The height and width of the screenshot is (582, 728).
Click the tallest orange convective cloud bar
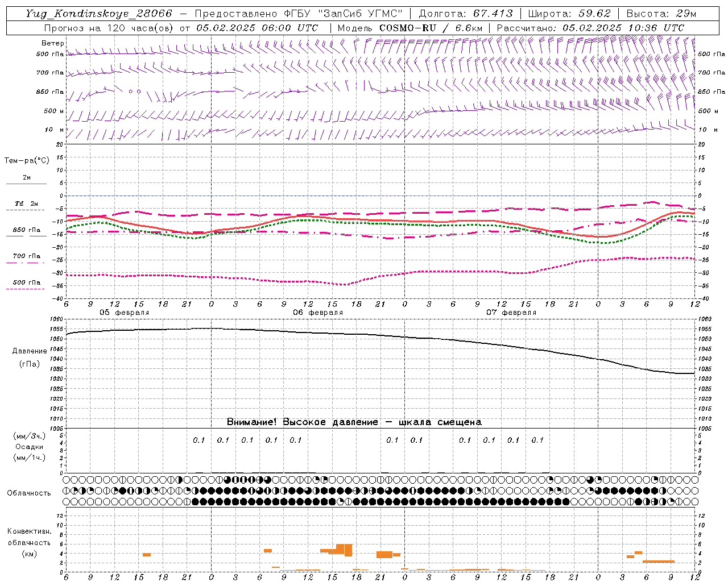(348, 550)
